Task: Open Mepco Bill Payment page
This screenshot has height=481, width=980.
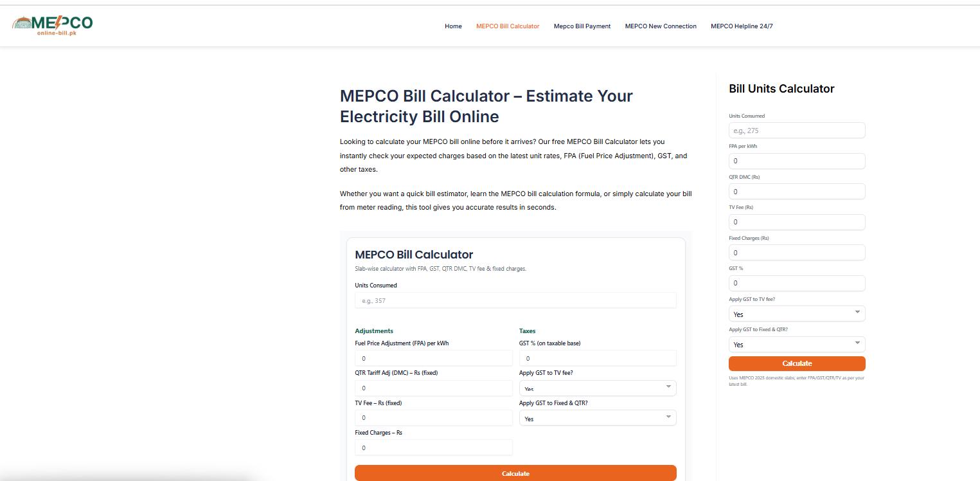Action: pos(582,26)
